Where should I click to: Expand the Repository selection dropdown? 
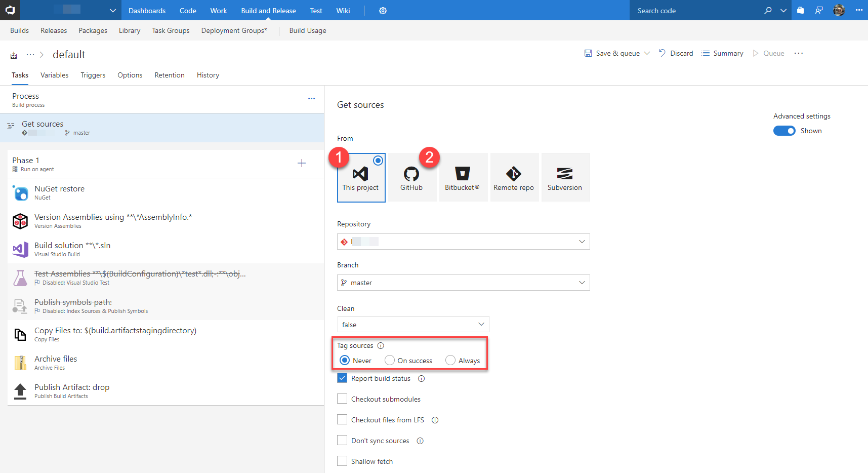[582, 242]
